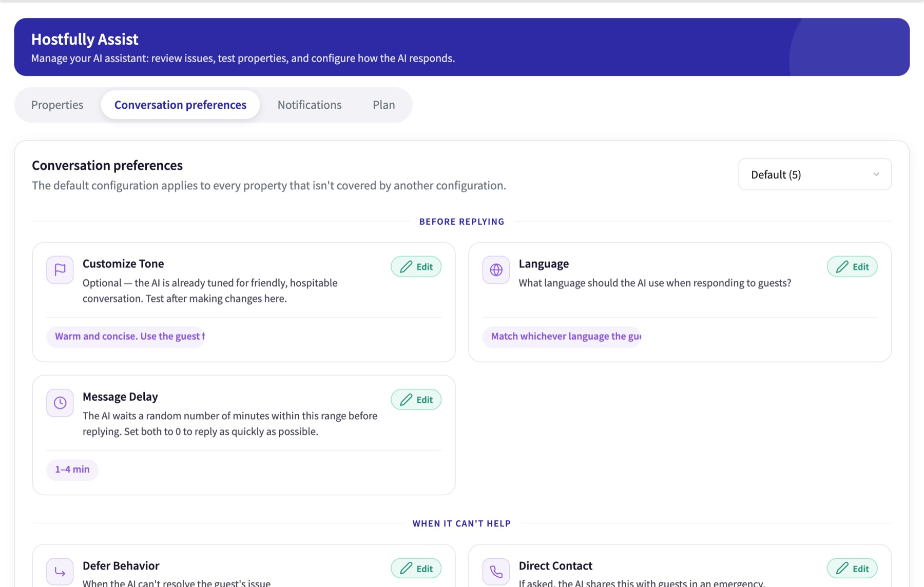Click the WHEN IT CAN'T HELP section label
This screenshot has height=587, width=924.
click(461, 524)
